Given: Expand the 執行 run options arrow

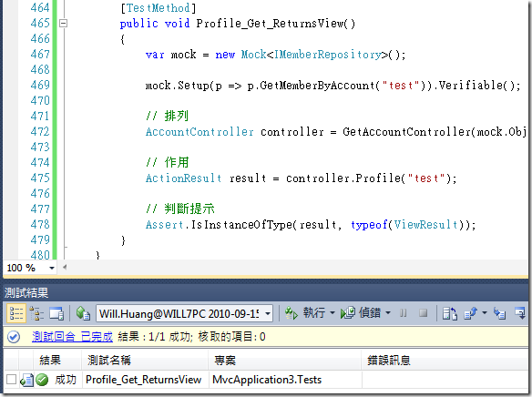Looking at the screenshot, I should 332,313.
